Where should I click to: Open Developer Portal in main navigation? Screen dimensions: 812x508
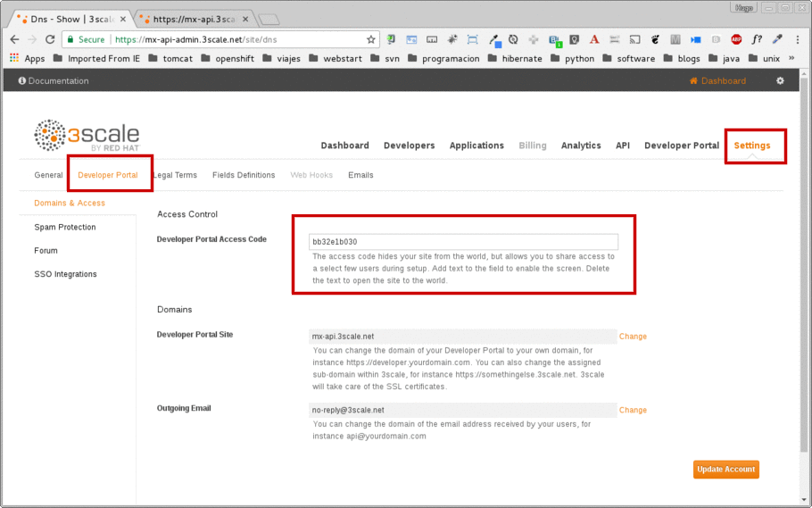point(682,146)
